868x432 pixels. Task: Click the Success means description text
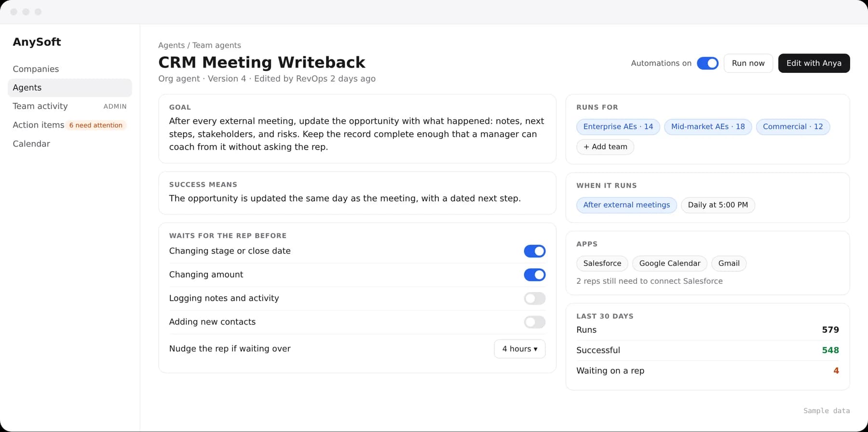pyautogui.click(x=345, y=198)
